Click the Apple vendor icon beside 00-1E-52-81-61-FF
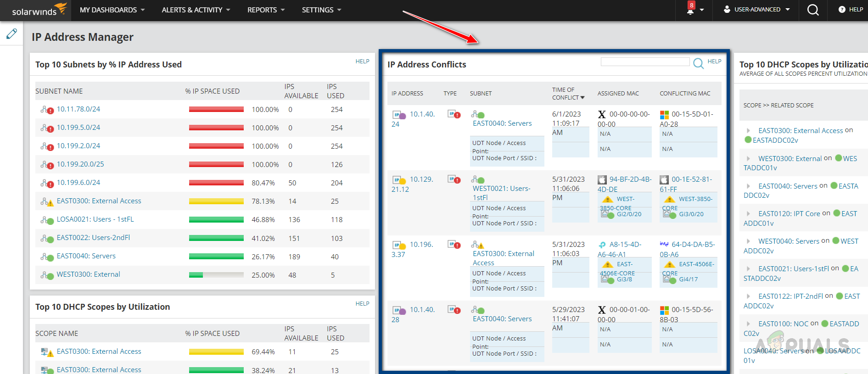The width and height of the screenshot is (868, 374). coord(664,180)
